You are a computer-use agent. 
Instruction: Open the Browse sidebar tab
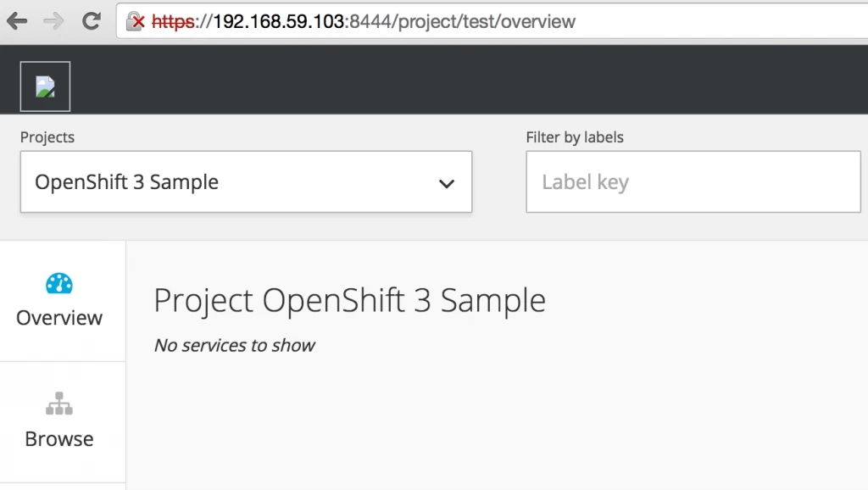pyautogui.click(x=63, y=422)
